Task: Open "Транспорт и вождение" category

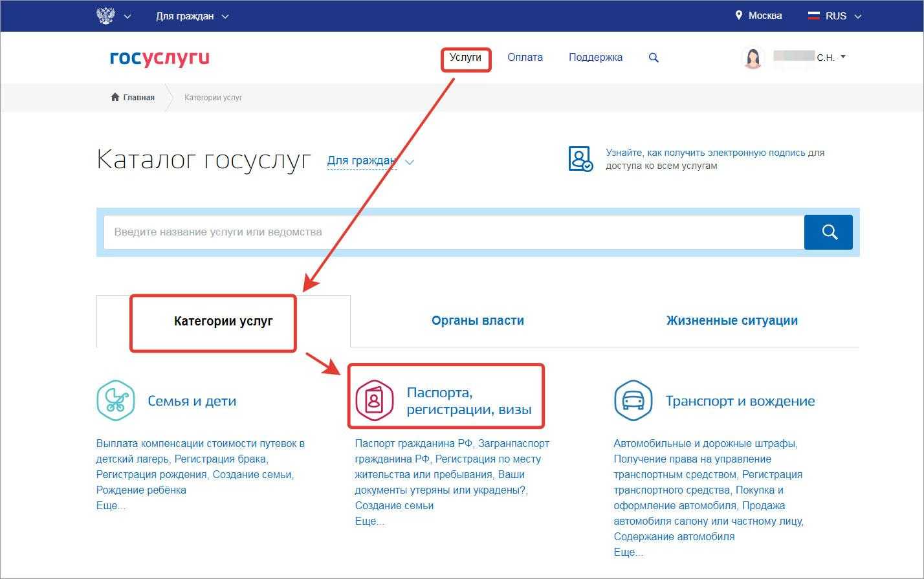Action: (740, 401)
